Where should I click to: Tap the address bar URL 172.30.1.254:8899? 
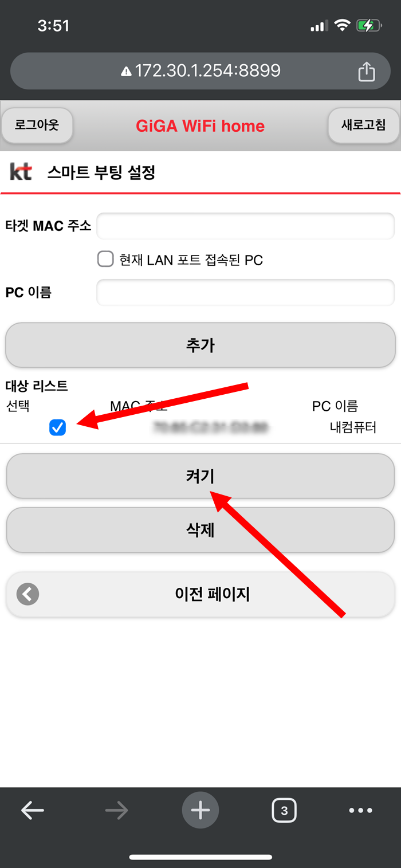pyautogui.click(x=207, y=71)
